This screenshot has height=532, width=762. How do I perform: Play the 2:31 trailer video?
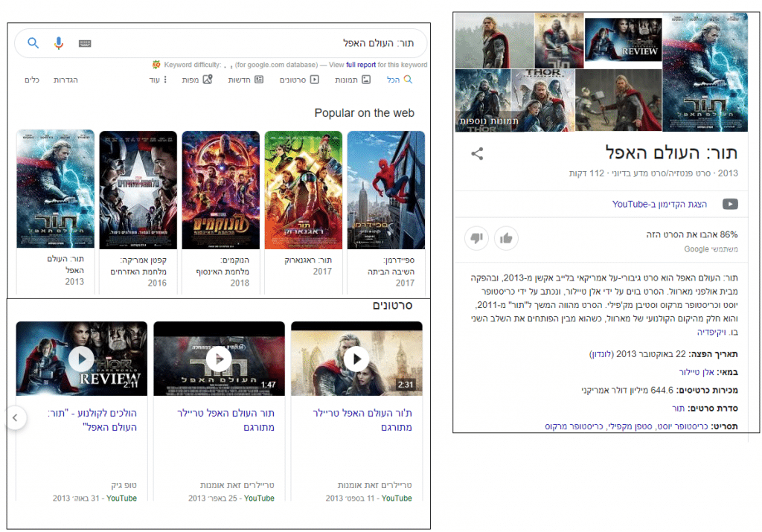pos(356,359)
